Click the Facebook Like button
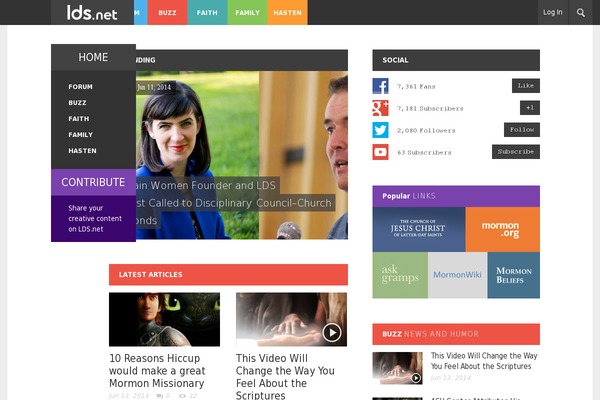 [526, 86]
